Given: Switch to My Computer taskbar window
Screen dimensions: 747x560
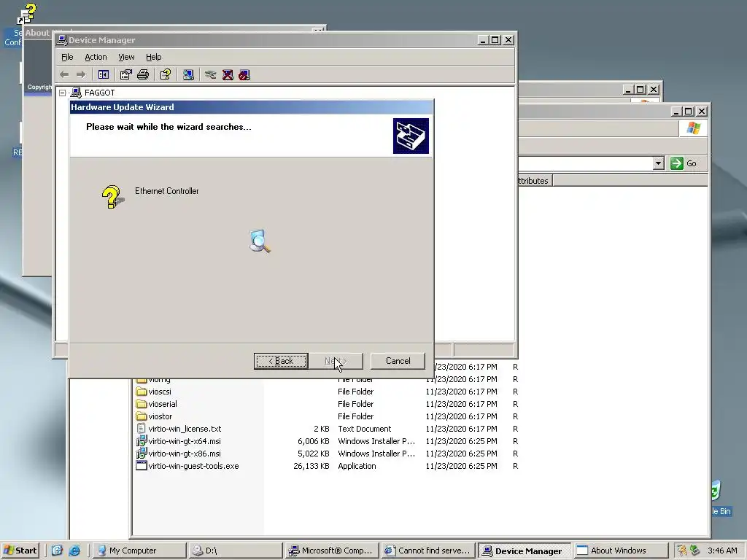Looking at the screenshot, I should (139, 551).
